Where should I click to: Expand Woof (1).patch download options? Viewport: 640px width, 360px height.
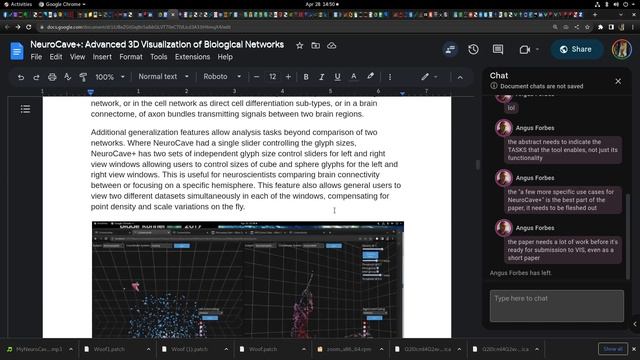click(x=226, y=349)
